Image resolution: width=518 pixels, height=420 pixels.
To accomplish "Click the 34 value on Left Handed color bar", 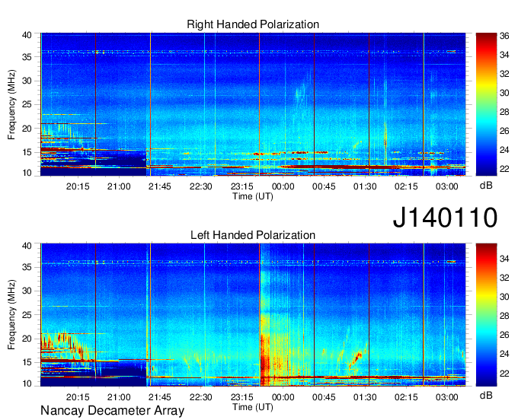I will [x=504, y=259].
